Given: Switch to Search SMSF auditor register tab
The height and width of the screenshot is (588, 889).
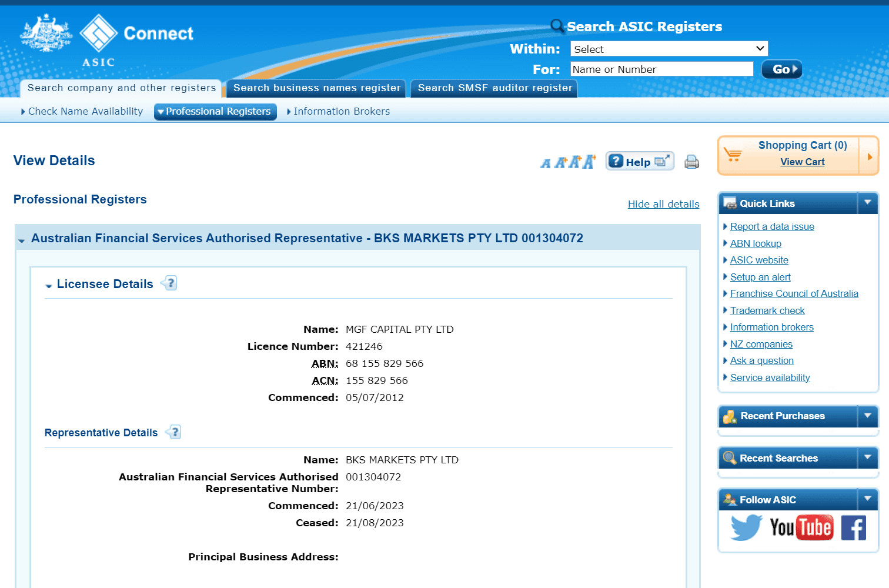Looking at the screenshot, I should pos(494,88).
